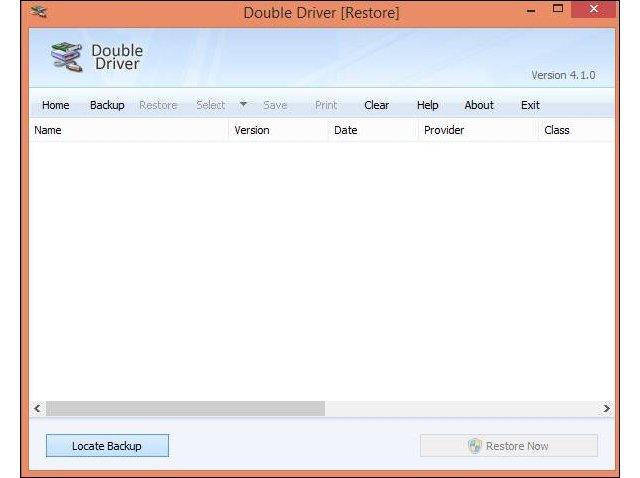Expand the Select dropdown arrow

pyautogui.click(x=243, y=104)
